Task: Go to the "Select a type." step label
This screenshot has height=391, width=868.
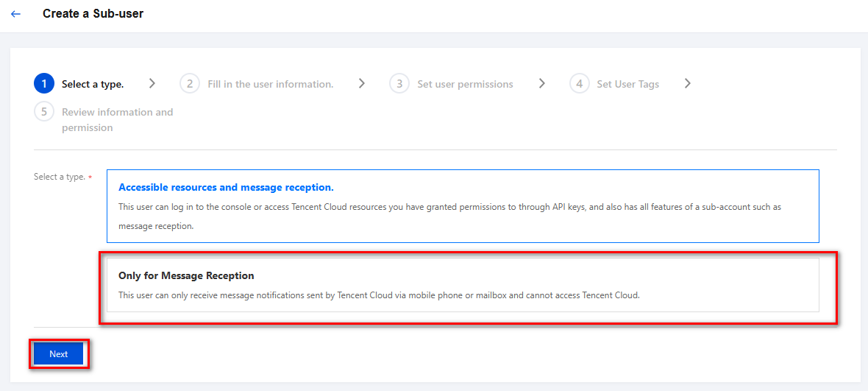Action: coord(93,84)
